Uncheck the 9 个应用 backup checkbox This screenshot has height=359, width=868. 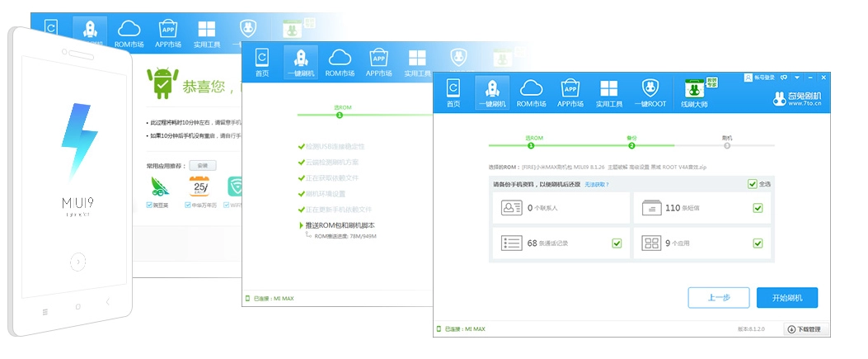point(758,243)
